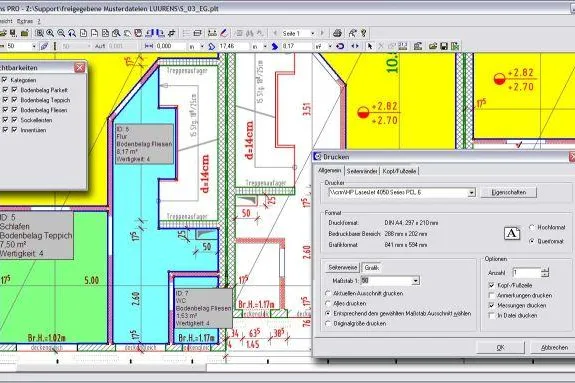Click the Eigenschaften button
The height and width of the screenshot is (383, 575).
tap(509, 192)
